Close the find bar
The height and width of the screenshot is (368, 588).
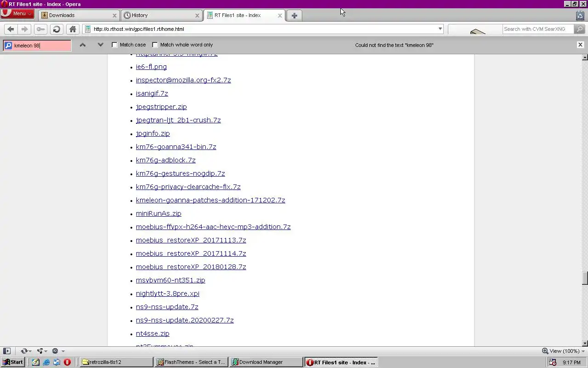click(580, 45)
